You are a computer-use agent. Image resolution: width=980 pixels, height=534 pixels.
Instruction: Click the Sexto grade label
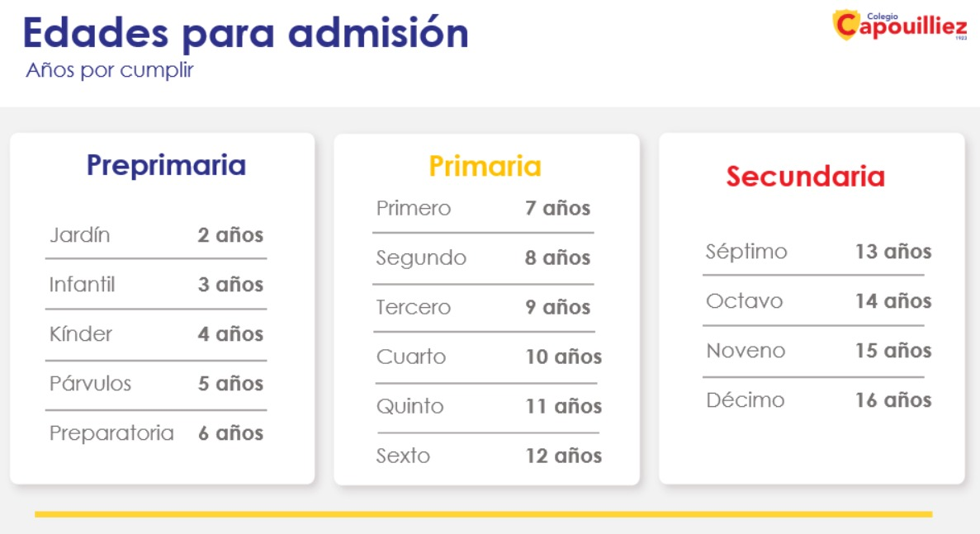pos(403,456)
